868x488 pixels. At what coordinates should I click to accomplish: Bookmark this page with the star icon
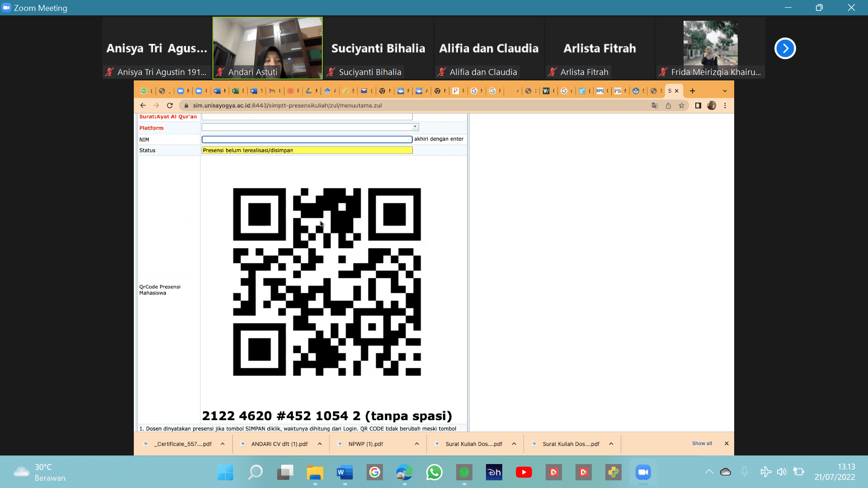[x=682, y=105]
